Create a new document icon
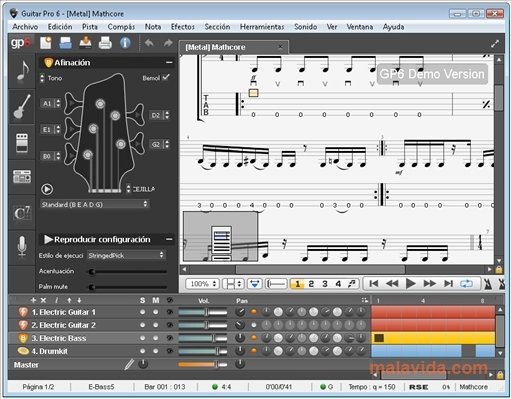Image resolution: width=511 pixels, height=399 pixels. pos(46,43)
